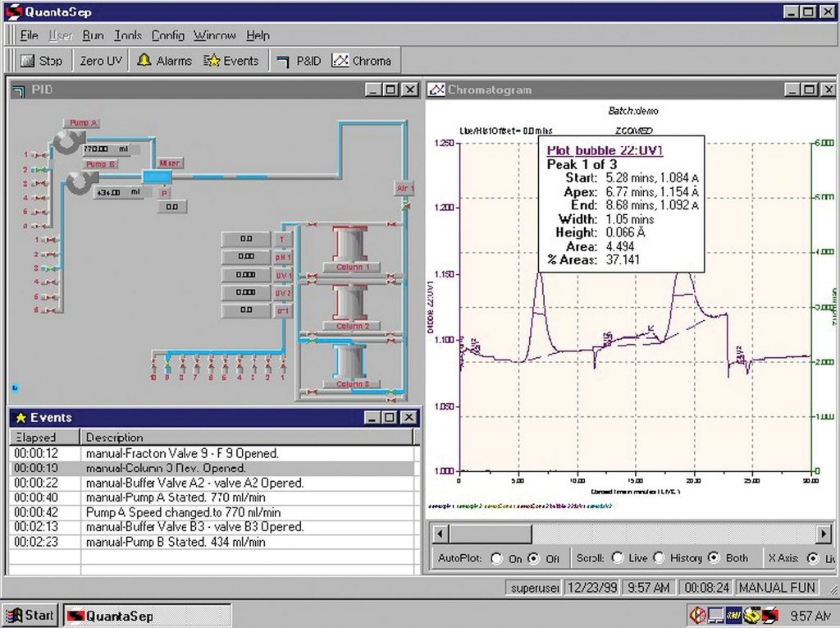Select the Column 2 vessel icon
The width and height of the screenshot is (840, 628).
click(x=349, y=304)
